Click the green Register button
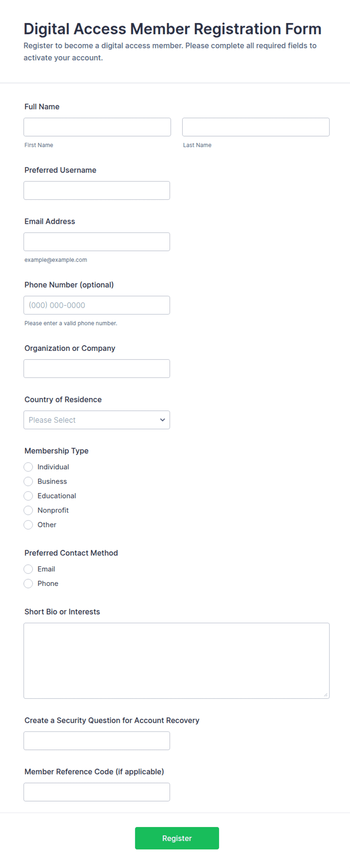 177,838
